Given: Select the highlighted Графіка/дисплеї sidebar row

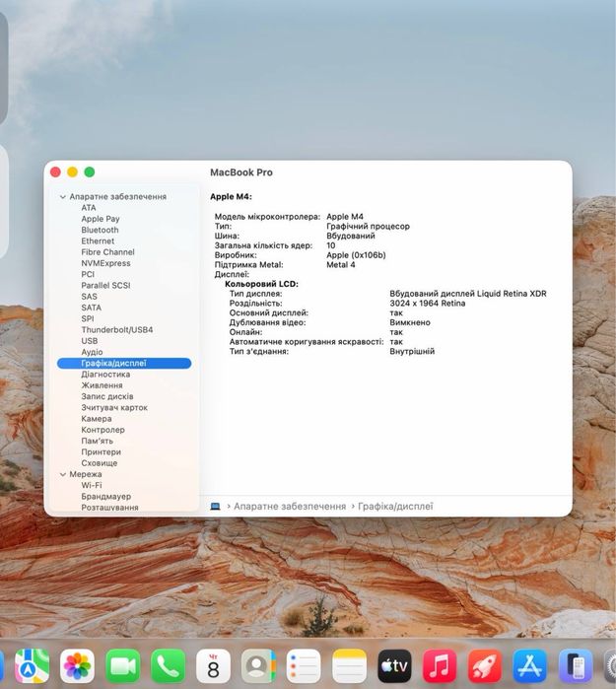Looking at the screenshot, I should point(124,363).
